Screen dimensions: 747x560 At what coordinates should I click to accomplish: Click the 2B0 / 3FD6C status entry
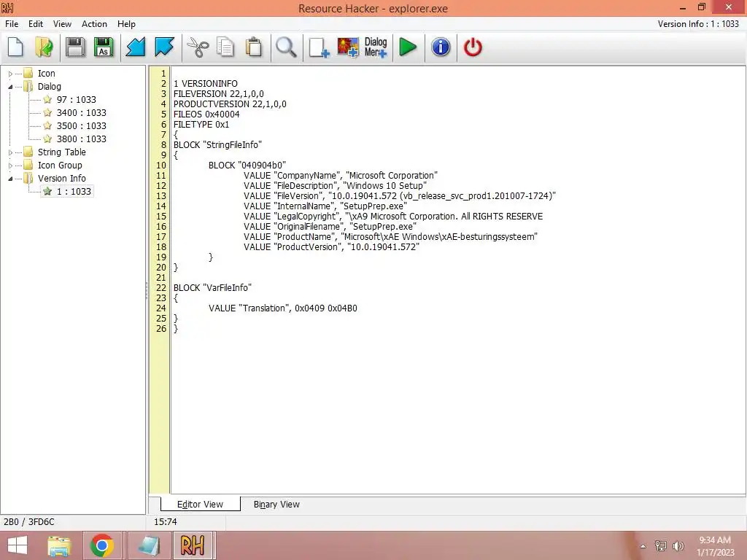point(29,522)
